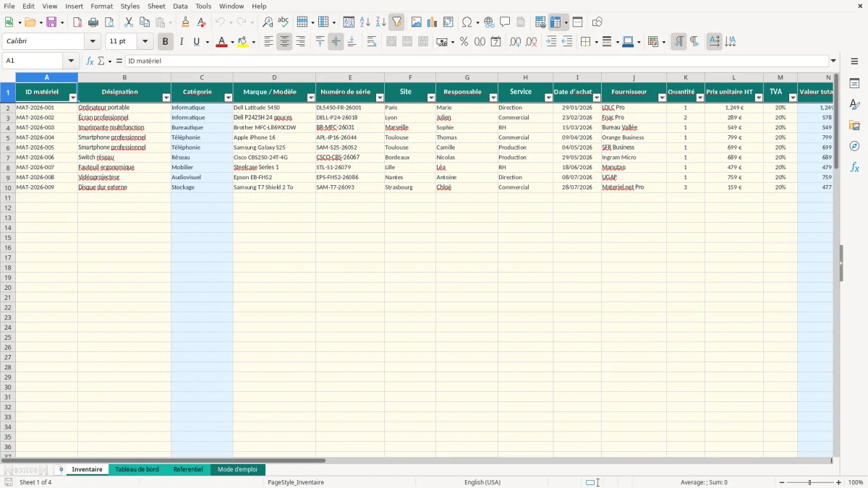This screenshot has height=488, width=868.
Task: Toggle Align Left
Action: 268,42
